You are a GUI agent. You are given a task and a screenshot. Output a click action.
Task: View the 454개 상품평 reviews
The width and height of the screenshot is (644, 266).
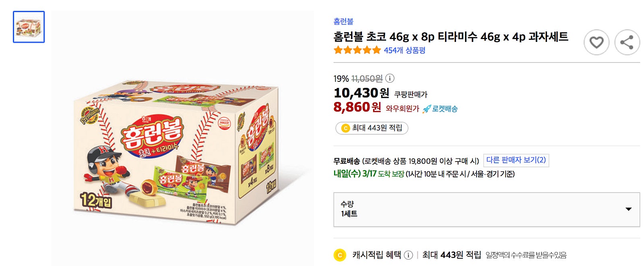pos(405,50)
